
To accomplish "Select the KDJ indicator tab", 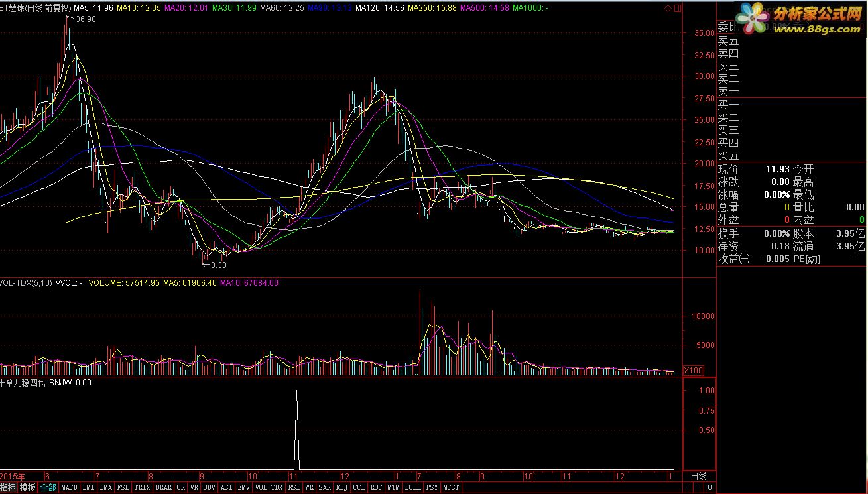I will (x=342, y=487).
